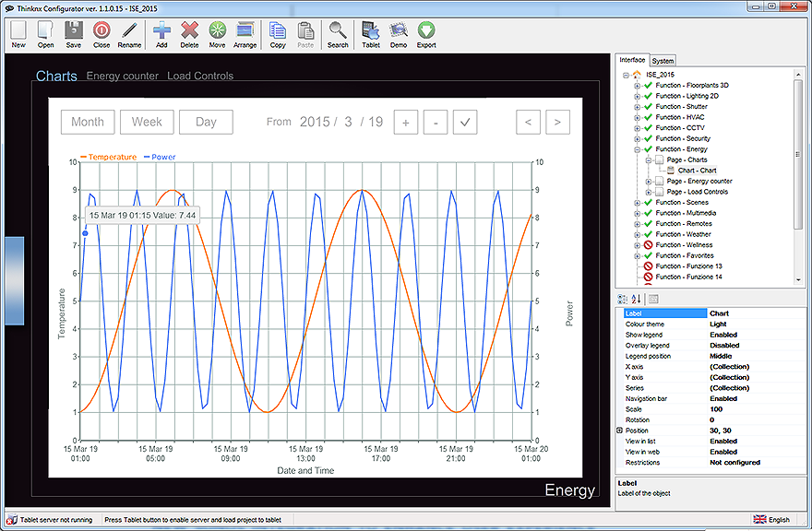Click Power legend entry
The width and height of the screenshot is (812, 531).
[160, 157]
